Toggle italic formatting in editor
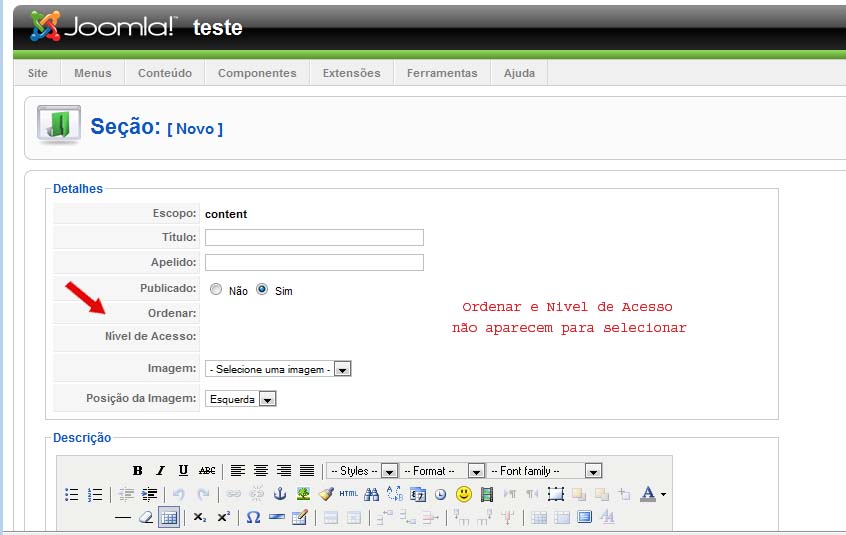Screen dimensions: 846x535 [x=160, y=471]
